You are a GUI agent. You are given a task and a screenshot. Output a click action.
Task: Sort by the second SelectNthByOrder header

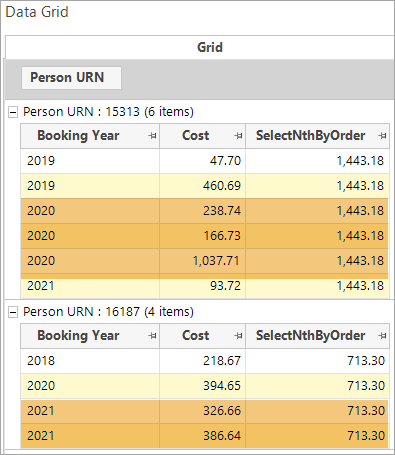310,336
